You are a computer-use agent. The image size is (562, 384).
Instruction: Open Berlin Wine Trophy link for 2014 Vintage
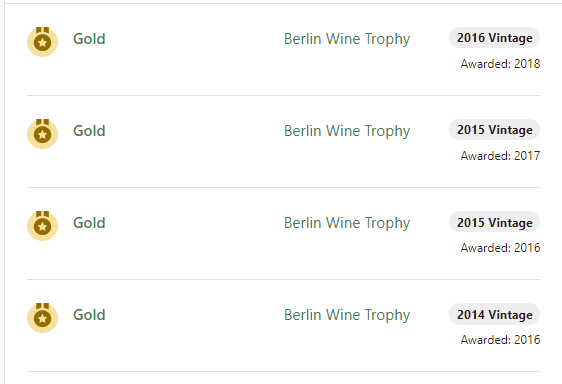(x=347, y=316)
